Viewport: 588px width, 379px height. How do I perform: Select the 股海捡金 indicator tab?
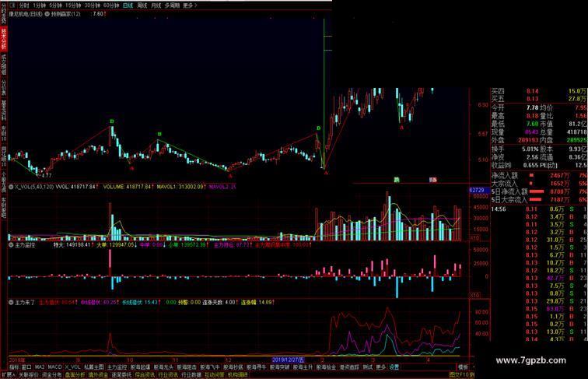coord(326,367)
